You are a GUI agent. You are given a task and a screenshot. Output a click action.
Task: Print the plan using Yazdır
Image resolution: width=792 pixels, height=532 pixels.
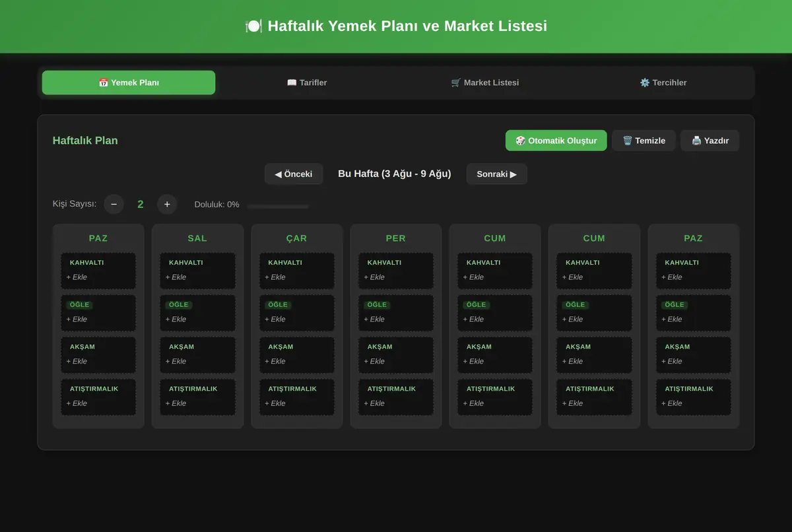click(x=709, y=141)
